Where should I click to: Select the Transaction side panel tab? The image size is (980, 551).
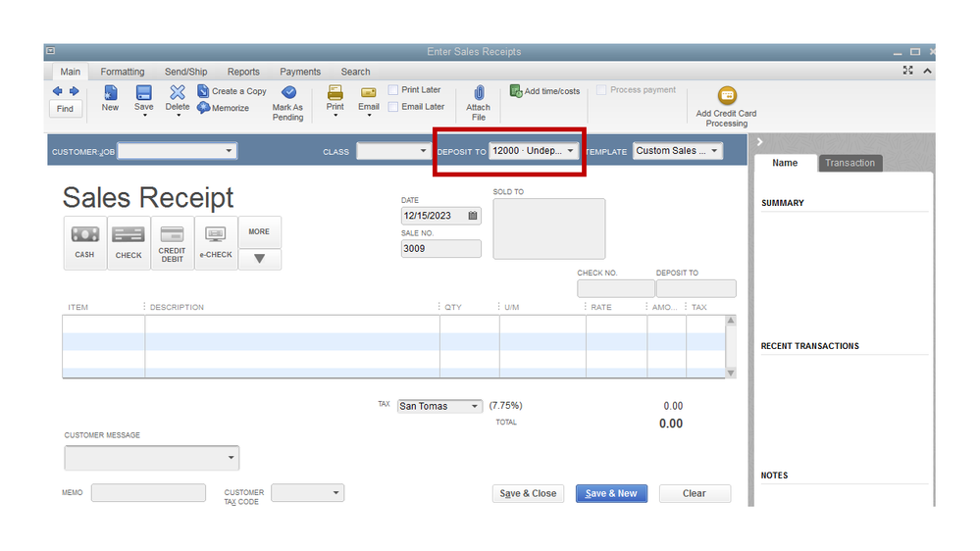850,163
